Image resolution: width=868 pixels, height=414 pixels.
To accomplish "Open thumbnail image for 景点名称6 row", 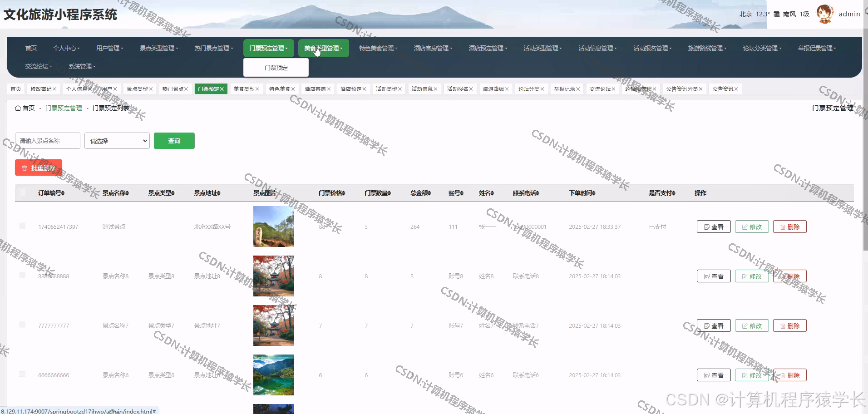I will tap(274, 375).
